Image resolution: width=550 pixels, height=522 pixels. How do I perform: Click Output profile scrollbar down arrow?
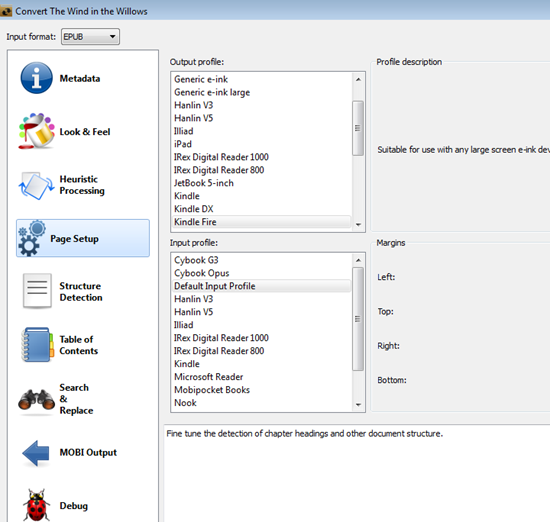pyautogui.click(x=358, y=225)
